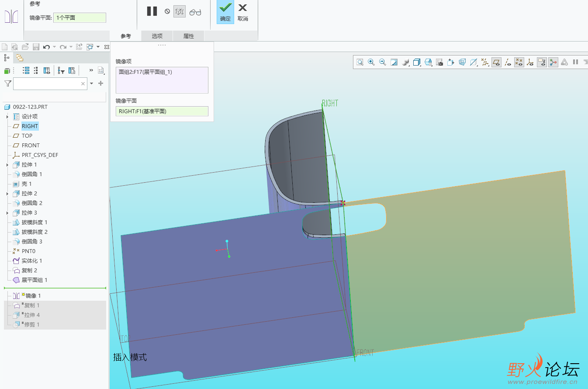Open the tree settings document icon

click(x=101, y=71)
